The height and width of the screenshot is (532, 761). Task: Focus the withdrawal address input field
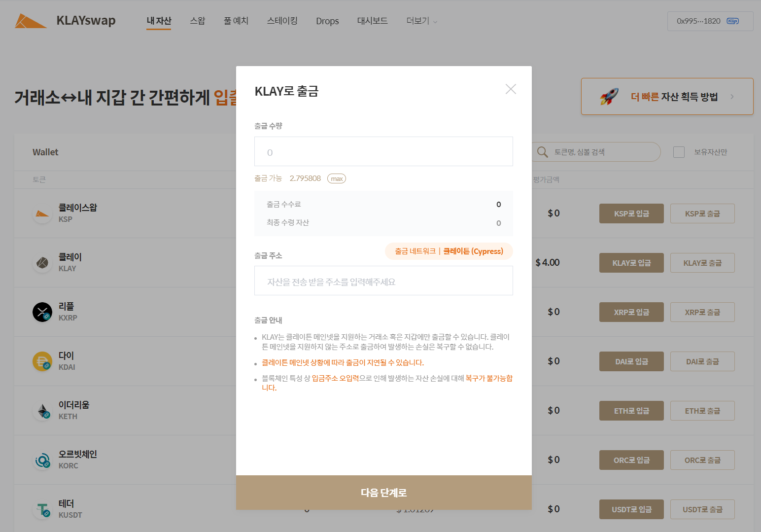[383, 281]
